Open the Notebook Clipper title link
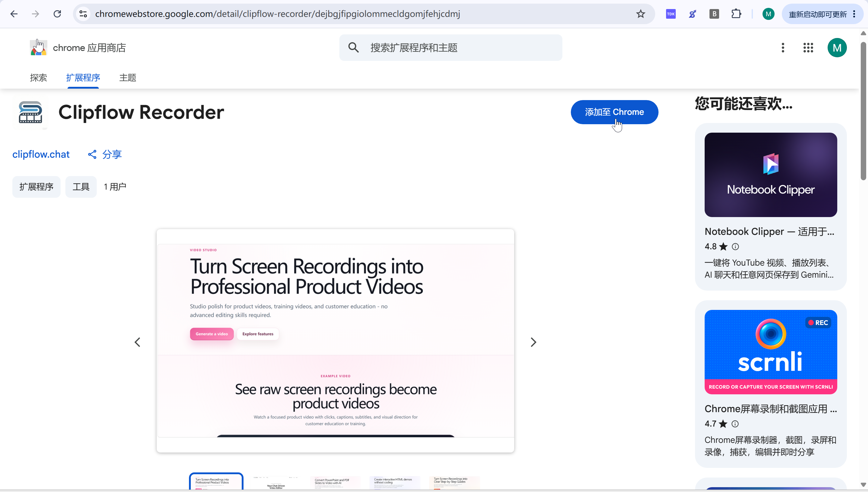 (x=769, y=232)
